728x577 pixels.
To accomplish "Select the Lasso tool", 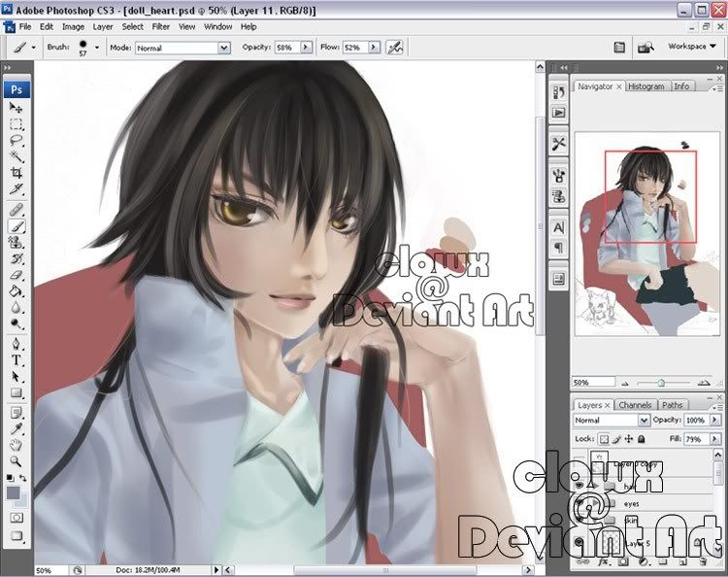I will point(17,140).
